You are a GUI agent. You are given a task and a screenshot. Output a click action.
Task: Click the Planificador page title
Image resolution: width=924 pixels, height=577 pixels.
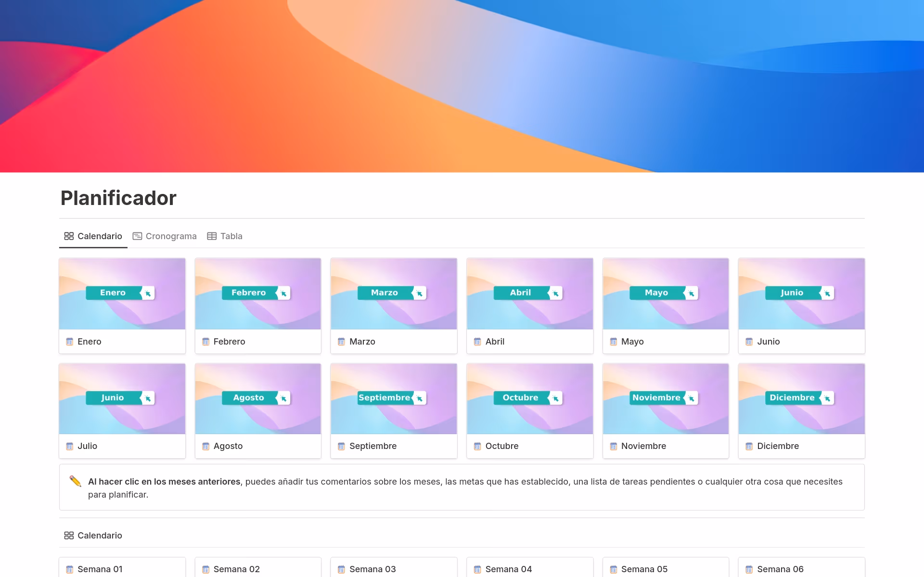118,198
